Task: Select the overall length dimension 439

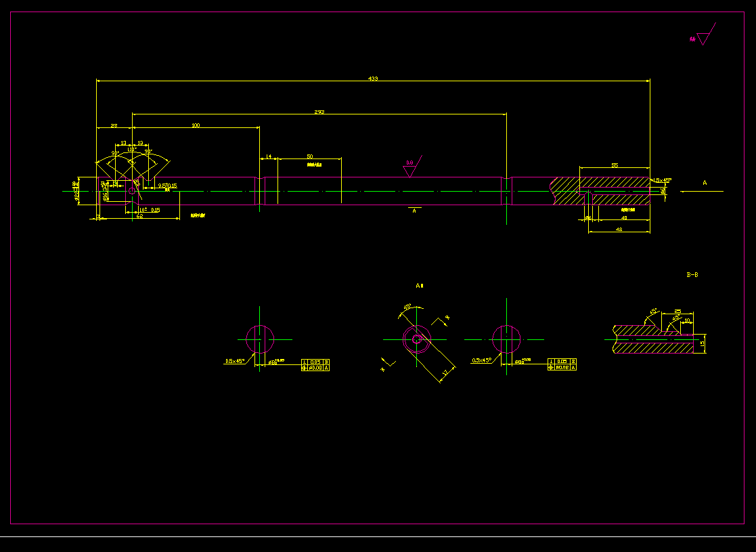Action: 373,78
